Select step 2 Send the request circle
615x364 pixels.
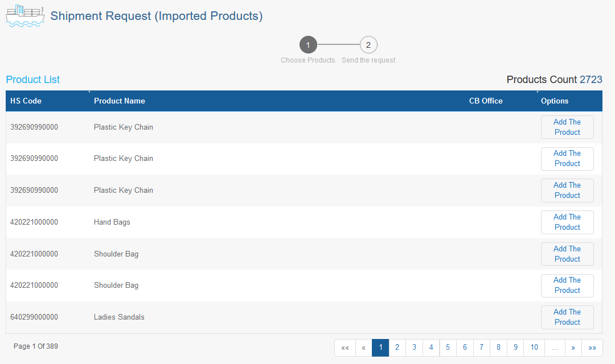[x=368, y=45]
